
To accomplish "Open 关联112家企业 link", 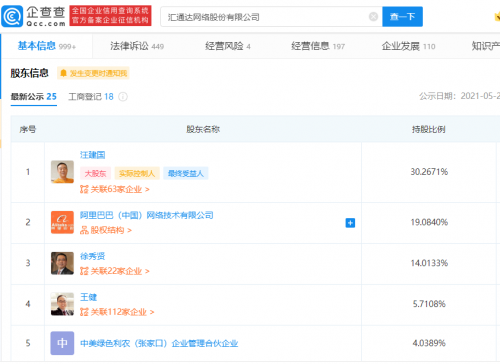I will [x=117, y=312].
